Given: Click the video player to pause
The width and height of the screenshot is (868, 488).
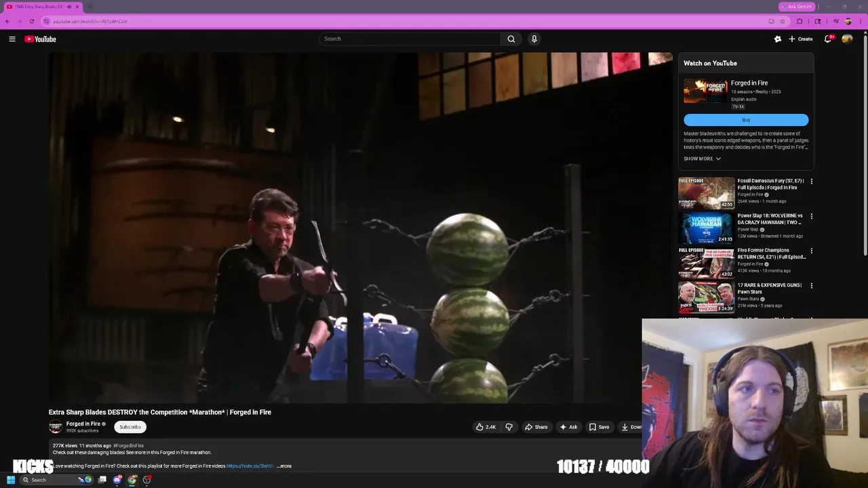Looking at the screenshot, I should tap(360, 228).
